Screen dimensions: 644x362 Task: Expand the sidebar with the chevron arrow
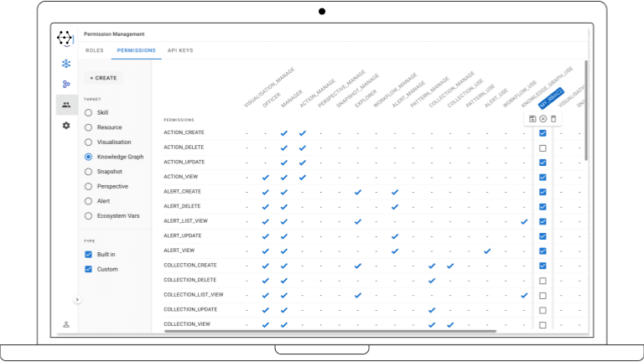coord(77,299)
